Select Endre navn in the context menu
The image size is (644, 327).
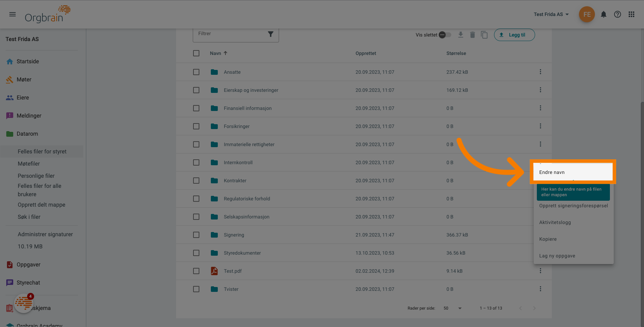coord(573,172)
